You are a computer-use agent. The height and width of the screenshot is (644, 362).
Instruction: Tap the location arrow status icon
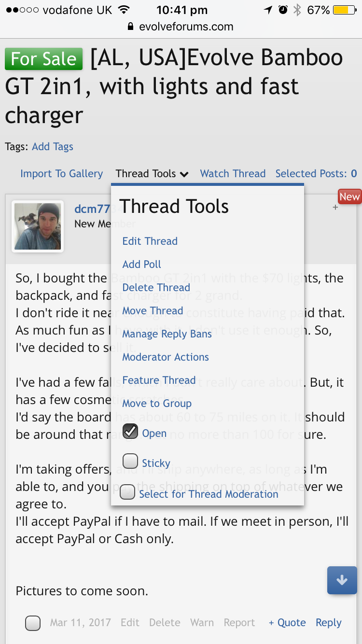click(268, 10)
